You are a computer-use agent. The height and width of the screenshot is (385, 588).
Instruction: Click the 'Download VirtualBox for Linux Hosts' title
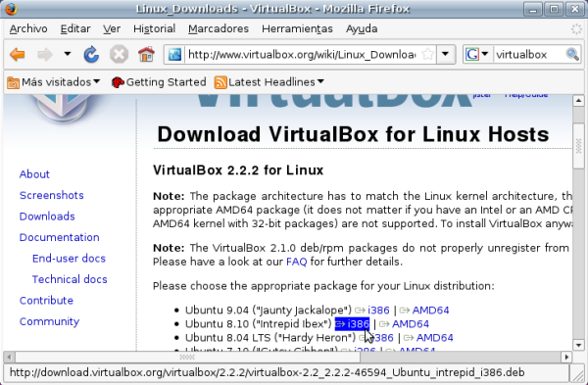point(353,134)
